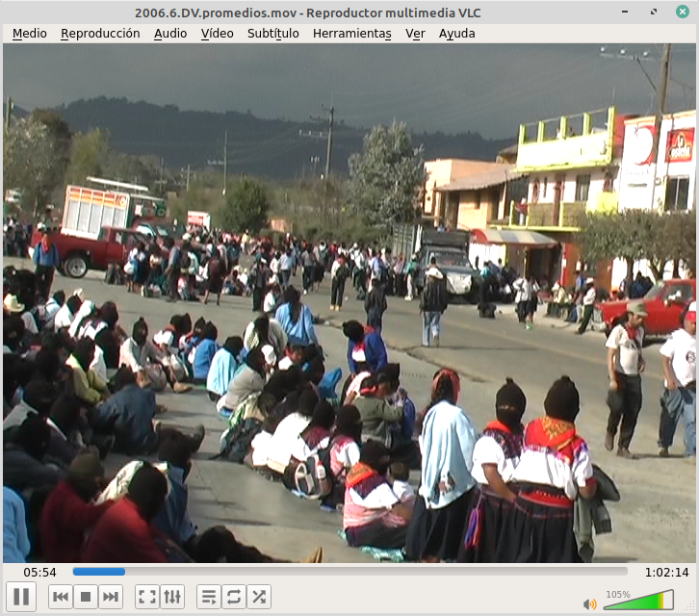Expand the Vídeo menu

(217, 33)
